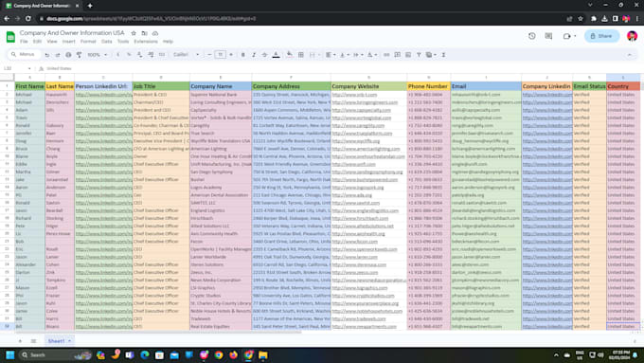Open the fill color picker
Screen dimensions: 644x363
(x=290, y=55)
